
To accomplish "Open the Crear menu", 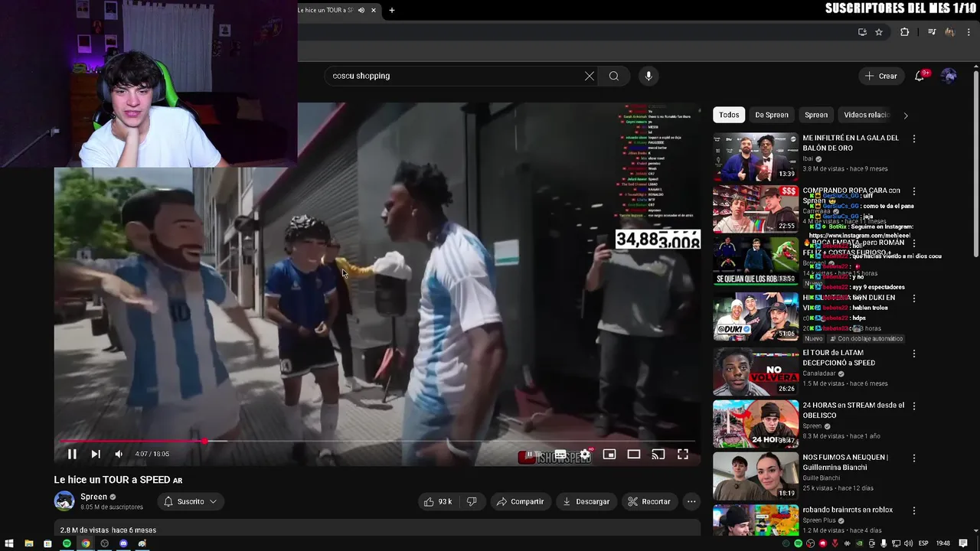I will pyautogui.click(x=880, y=76).
